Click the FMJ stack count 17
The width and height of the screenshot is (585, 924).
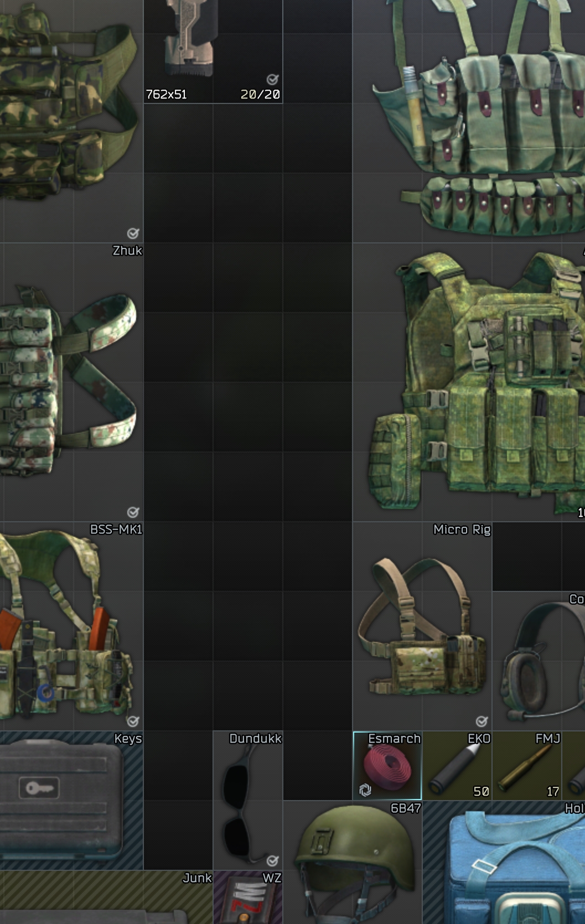click(x=553, y=792)
